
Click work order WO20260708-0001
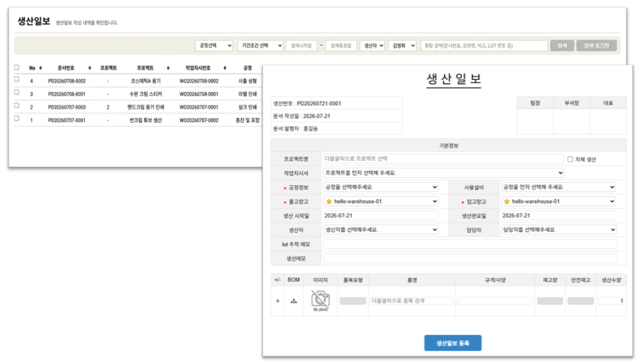click(x=199, y=94)
